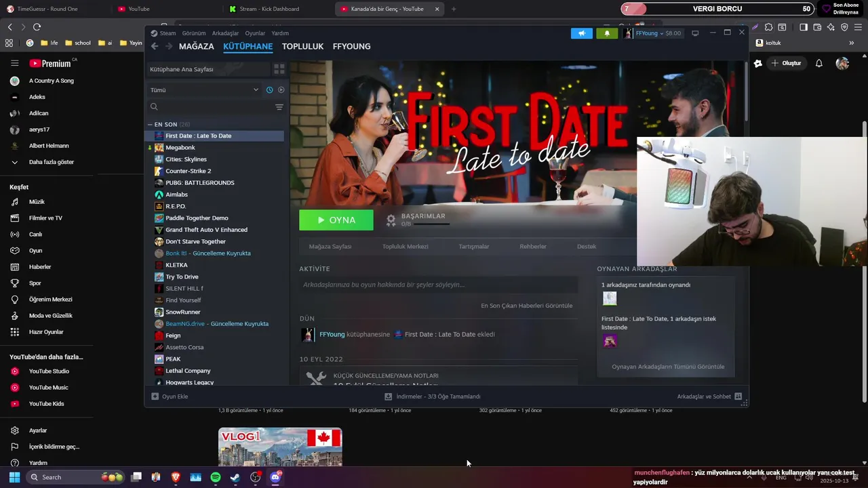Screen dimensions: 868x488
Task: Click En Son Çıkan Haberleri Görüntüle
Action: pos(527,306)
